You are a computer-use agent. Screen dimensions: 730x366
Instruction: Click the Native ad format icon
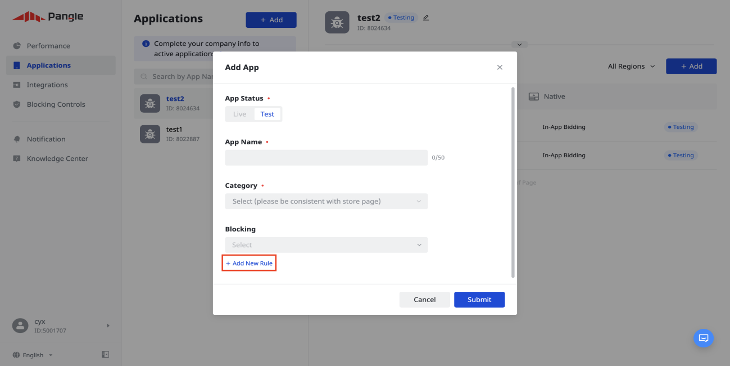pos(534,96)
